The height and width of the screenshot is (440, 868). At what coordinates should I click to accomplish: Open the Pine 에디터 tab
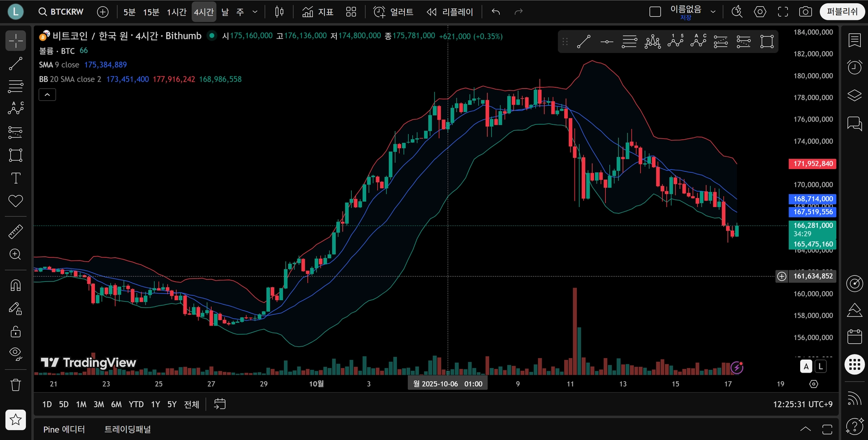(64, 429)
